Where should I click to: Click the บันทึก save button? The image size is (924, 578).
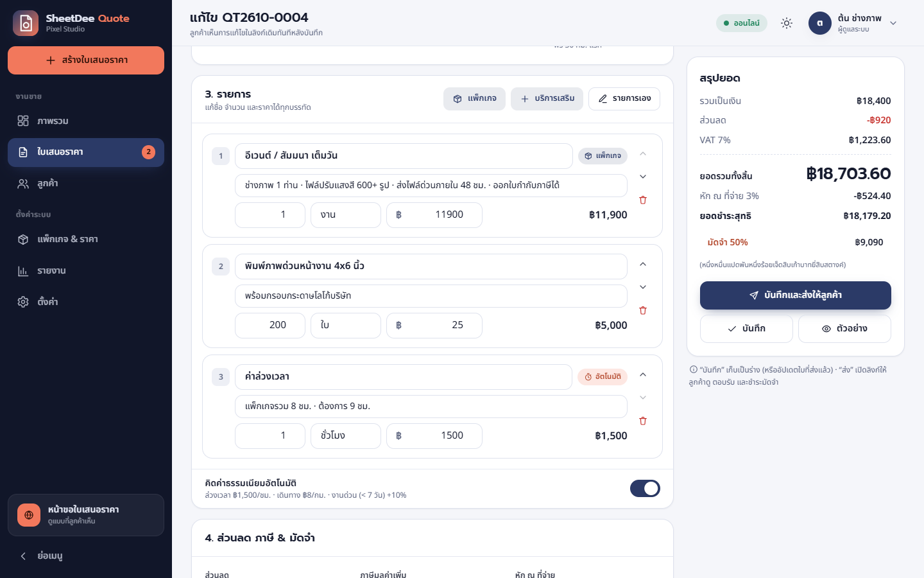(x=746, y=329)
